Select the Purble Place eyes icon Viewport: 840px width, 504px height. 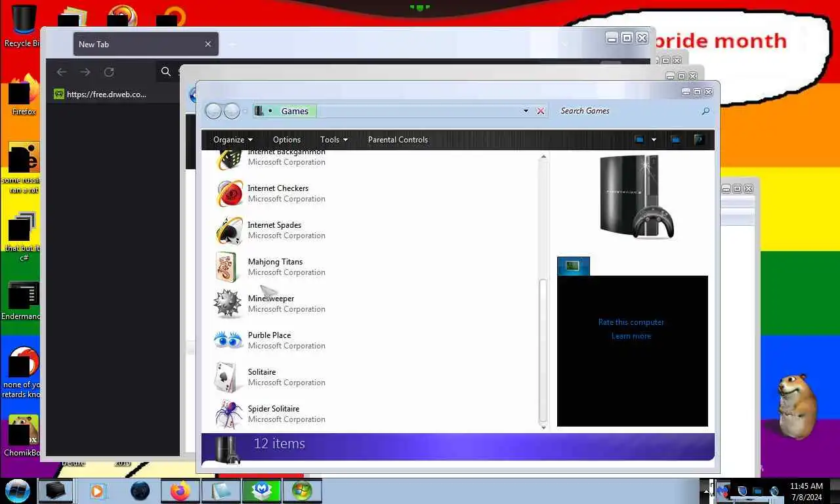(x=229, y=340)
